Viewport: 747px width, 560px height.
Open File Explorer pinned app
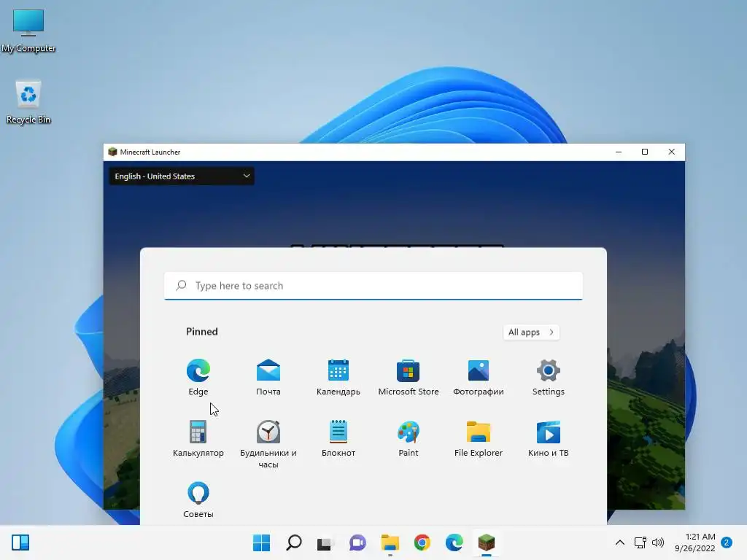pyautogui.click(x=479, y=438)
